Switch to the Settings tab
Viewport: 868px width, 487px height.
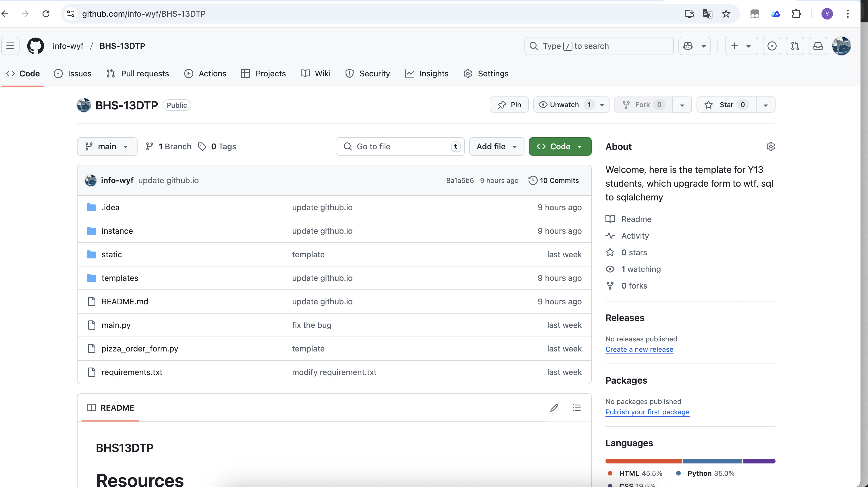[486, 74]
